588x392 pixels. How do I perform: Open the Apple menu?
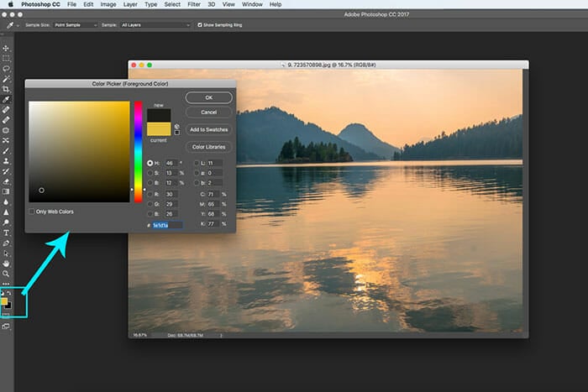(x=10, y=4)
